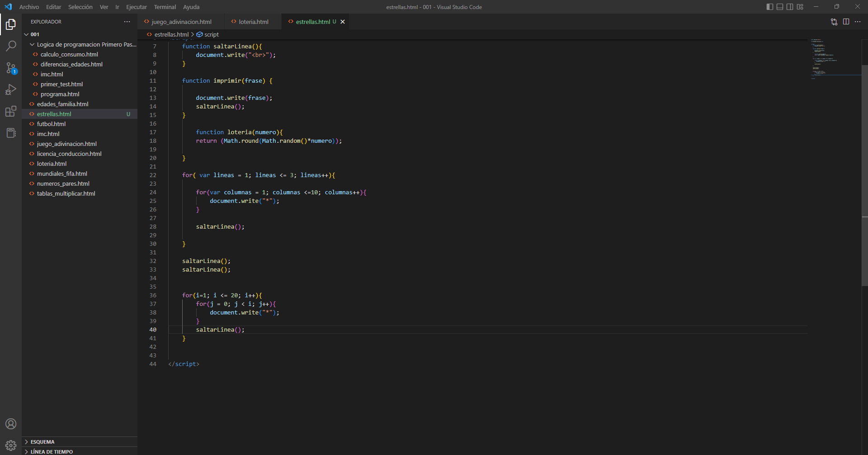Click the editor vertical scrollbar

point(864,175)
